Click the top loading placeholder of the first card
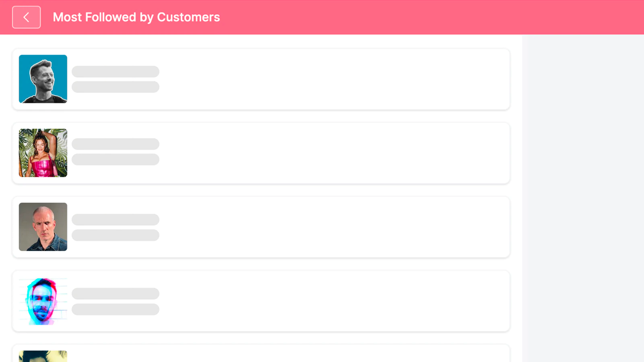This screenshot has height=362, width=644. (115, 71)
